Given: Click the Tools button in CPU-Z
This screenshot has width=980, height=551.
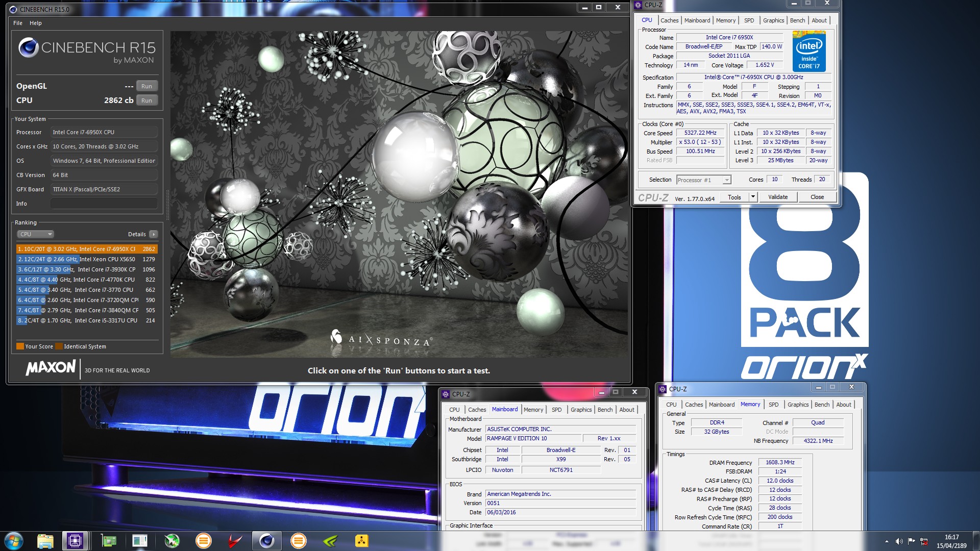Looking at the screenshot, I should (x=734, y=197).
